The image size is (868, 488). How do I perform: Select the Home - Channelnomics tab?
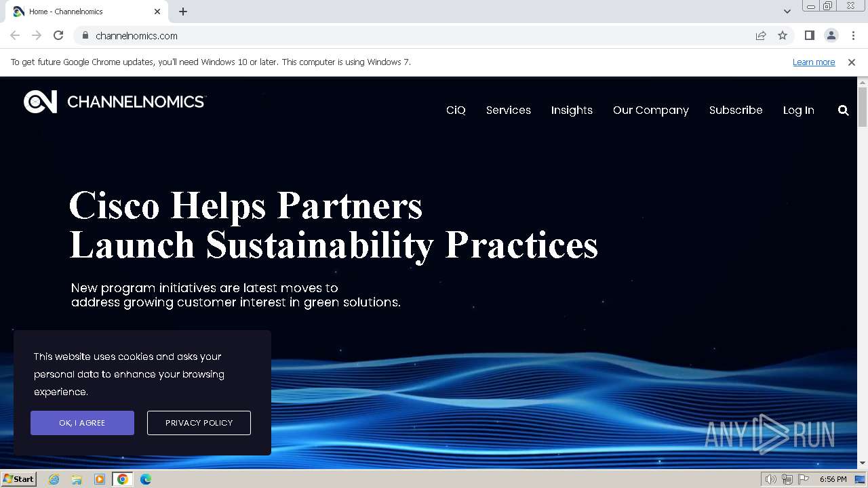pos(88,12)
